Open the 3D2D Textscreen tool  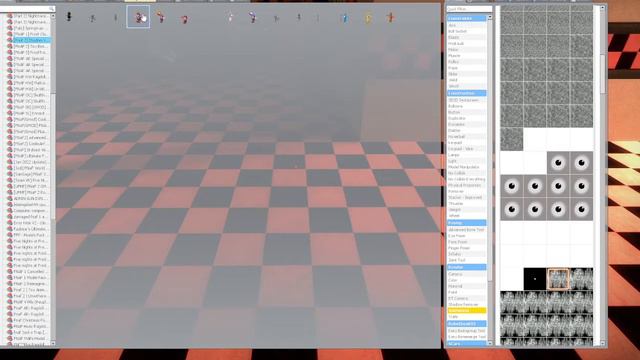tap(467, 100)
